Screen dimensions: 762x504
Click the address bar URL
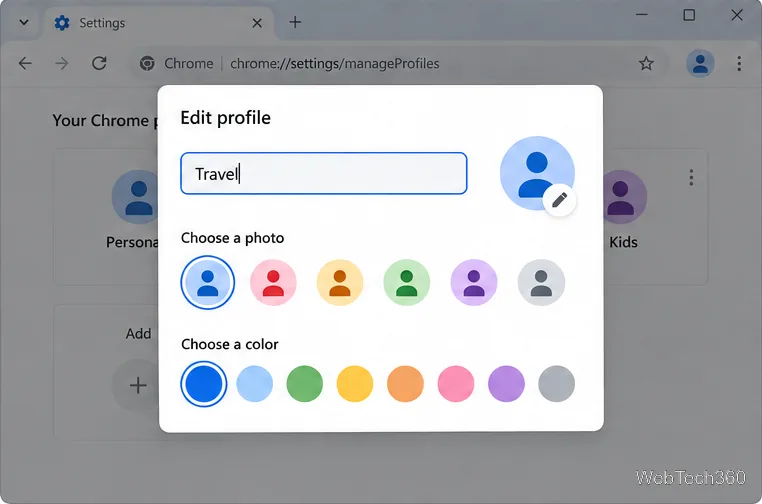334,64
